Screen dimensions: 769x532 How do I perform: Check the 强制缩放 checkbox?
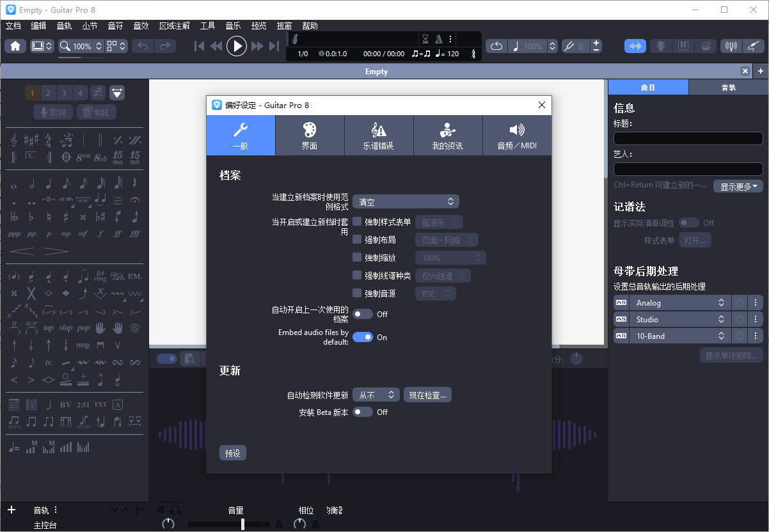pyautogui.click(x=357, y=258)
